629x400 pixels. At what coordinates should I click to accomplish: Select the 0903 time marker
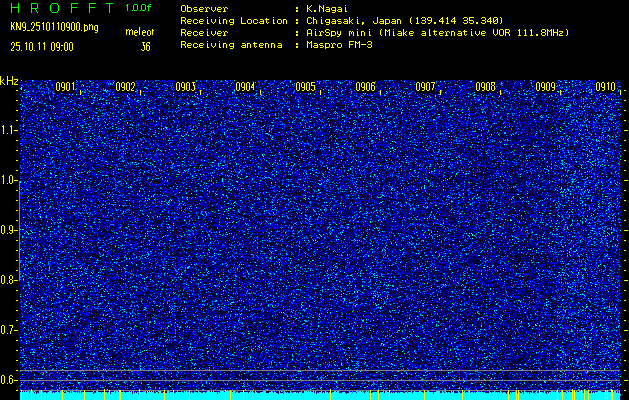tap(185, 87)
